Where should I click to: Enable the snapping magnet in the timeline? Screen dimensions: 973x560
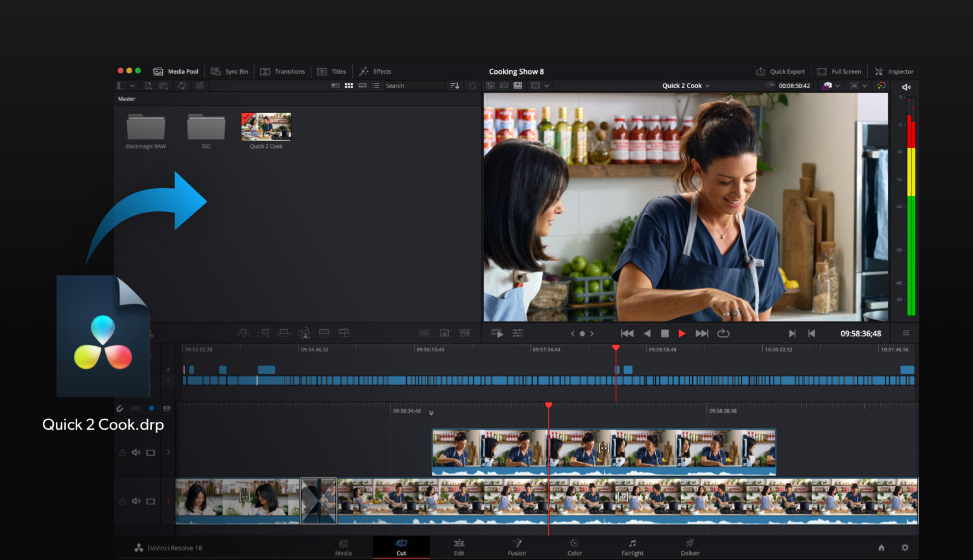click(120, 408)
